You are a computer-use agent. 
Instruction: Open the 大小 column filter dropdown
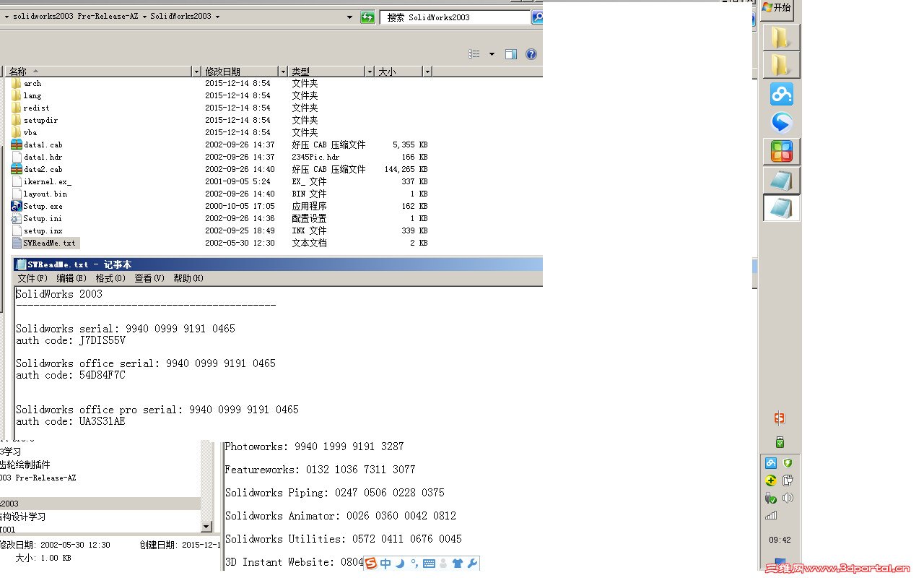pos(427,72)
